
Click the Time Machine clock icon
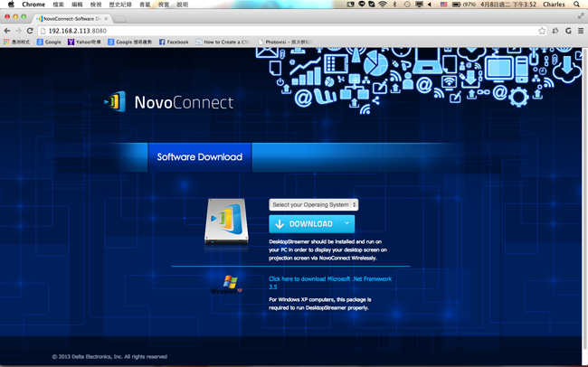tap(407, 5)
